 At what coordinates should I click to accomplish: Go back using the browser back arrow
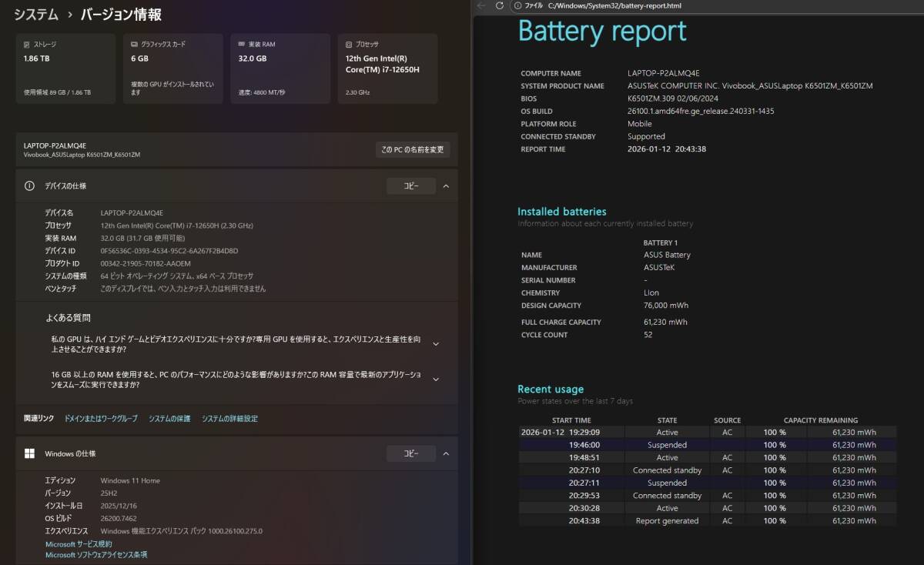pyautogui.click(x=481, y=5)
